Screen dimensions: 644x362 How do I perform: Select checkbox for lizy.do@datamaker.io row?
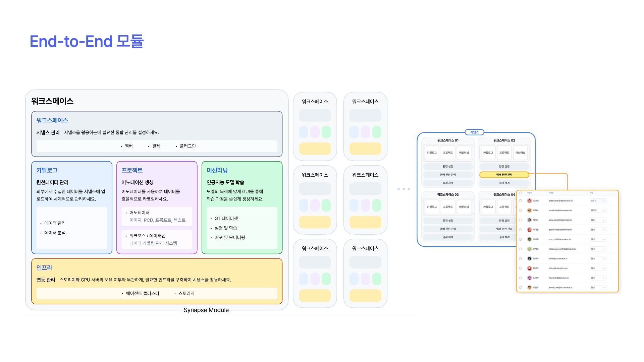click(521, 278)
